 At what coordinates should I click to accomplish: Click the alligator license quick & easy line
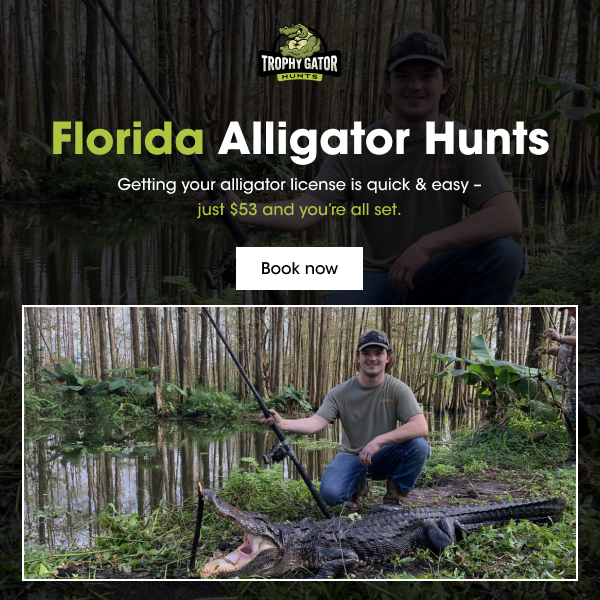[299, 185]
